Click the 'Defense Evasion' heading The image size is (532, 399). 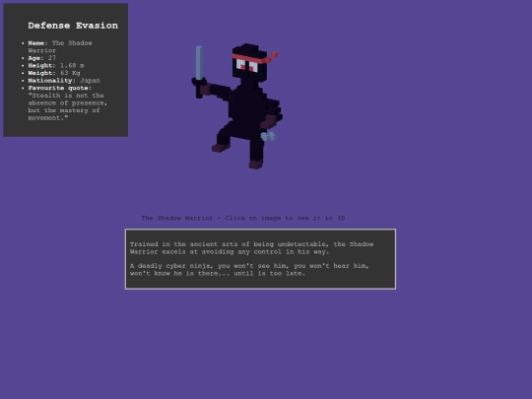point(73,26)
